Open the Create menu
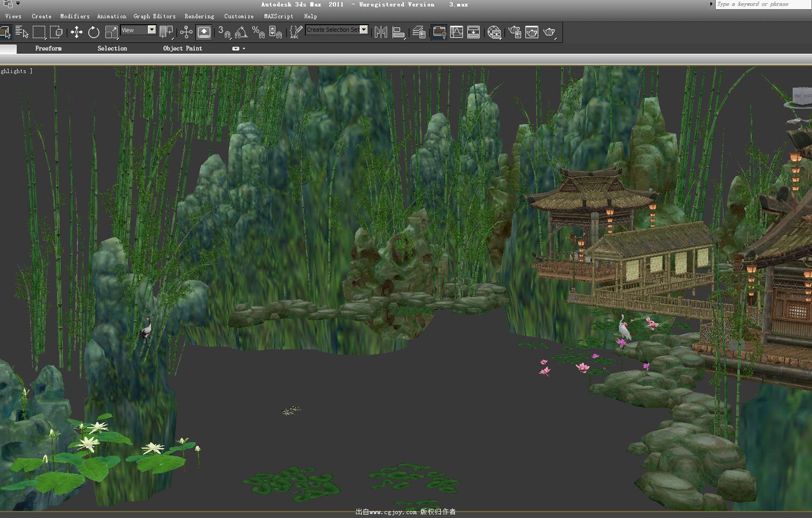This screenshot has height=518, width=812. (x=41, y=17)
